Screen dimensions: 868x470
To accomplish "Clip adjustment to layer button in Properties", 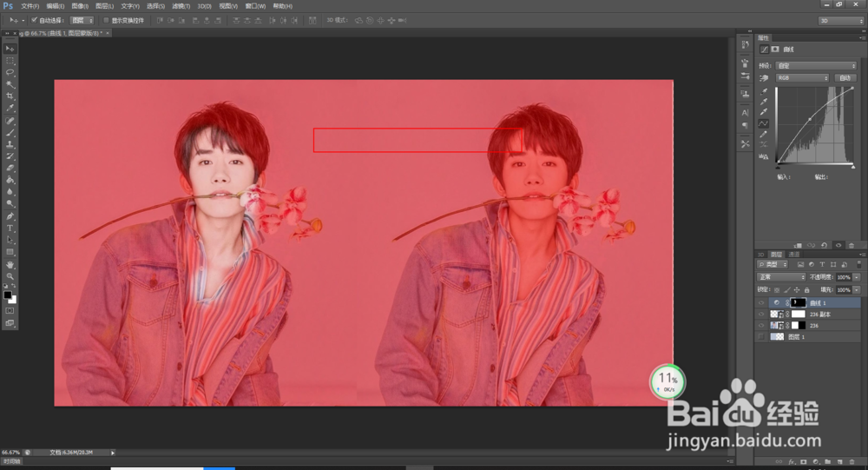I will point(798,245).
